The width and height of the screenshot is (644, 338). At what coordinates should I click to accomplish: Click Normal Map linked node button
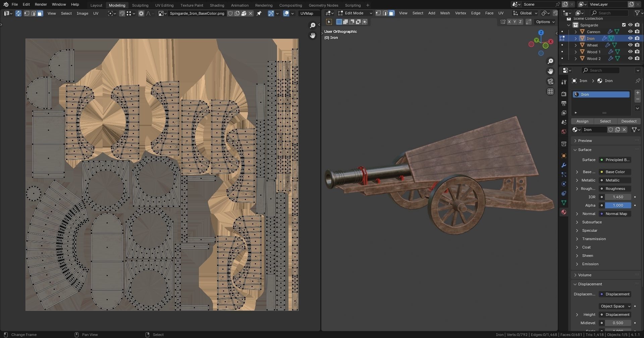615,214
